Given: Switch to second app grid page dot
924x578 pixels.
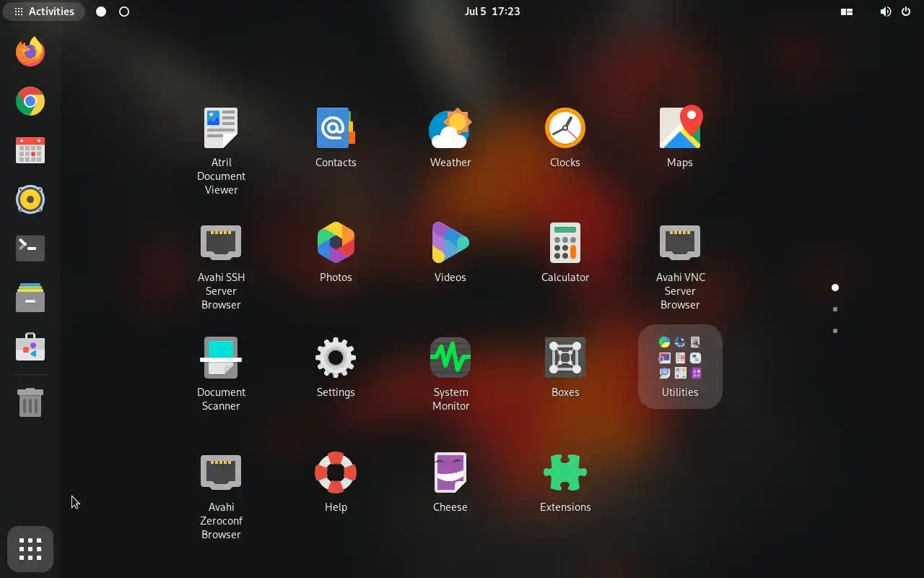Looking at the screenshot, I should point(835,309).
